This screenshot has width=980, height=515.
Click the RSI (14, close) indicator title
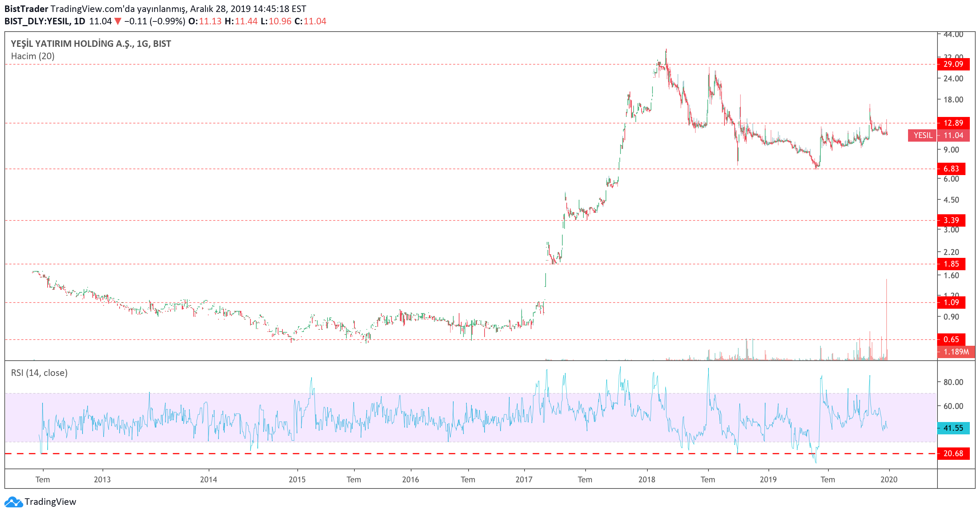(x=39, y=373)
